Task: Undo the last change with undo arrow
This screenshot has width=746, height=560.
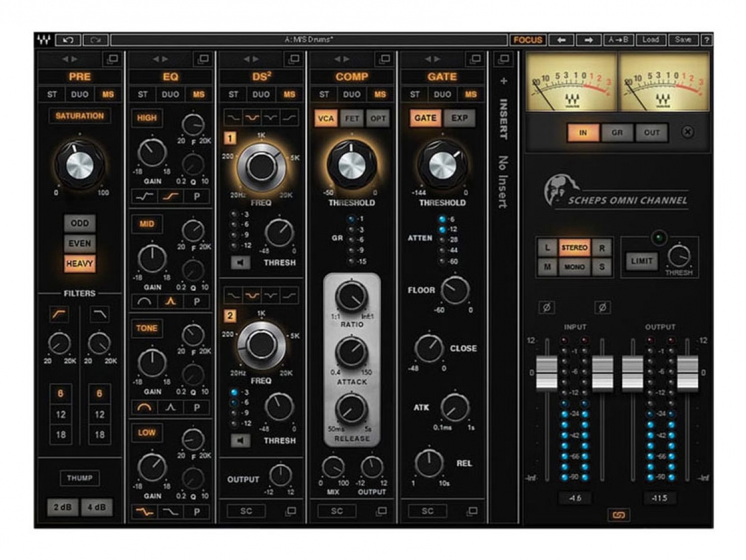Action: (68, 40)
